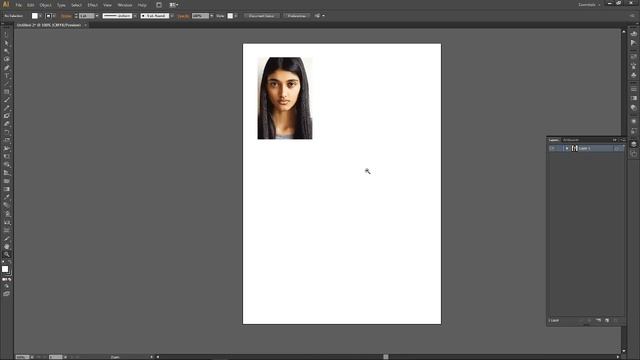
Task: Open the Appearance panel from dock
Action: (x=633, y=121)
